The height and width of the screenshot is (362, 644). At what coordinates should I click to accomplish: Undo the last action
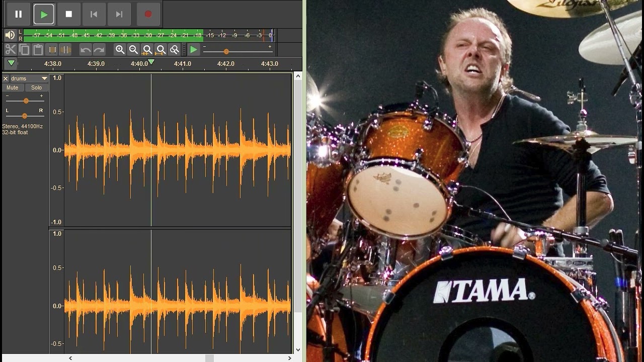[85, 49]
